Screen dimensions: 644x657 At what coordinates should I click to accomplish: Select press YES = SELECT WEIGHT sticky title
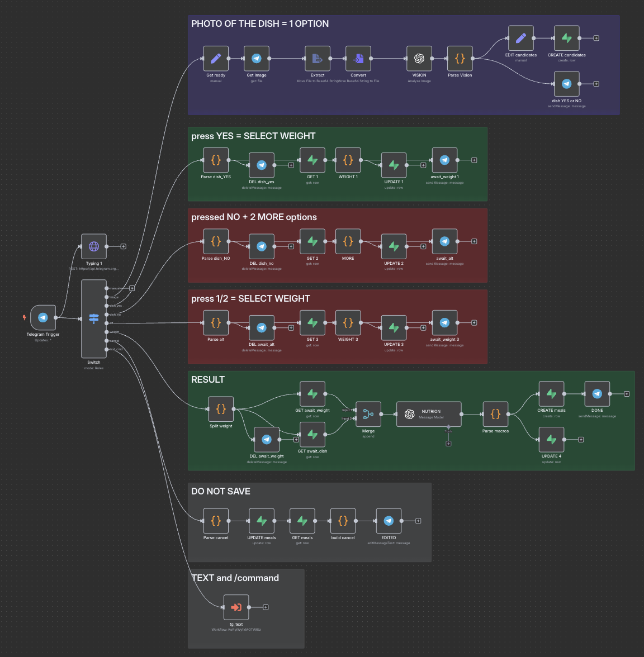click(x=253, y=136)
